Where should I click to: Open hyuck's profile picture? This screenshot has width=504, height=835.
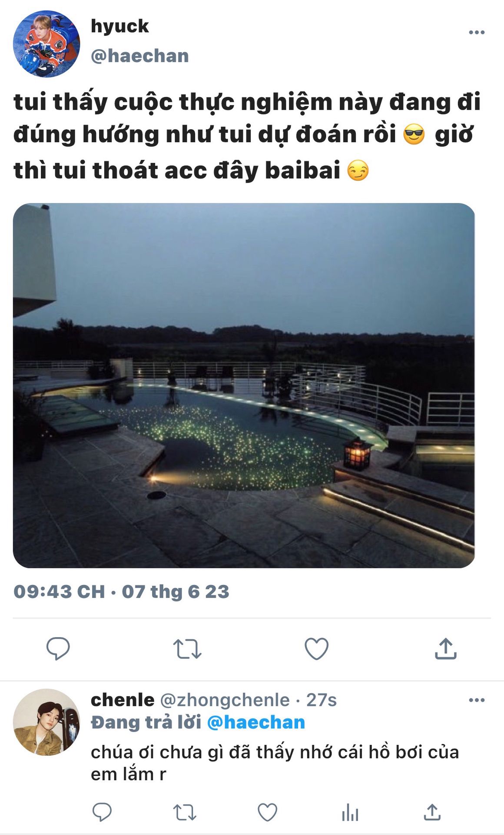coord(46,44)
